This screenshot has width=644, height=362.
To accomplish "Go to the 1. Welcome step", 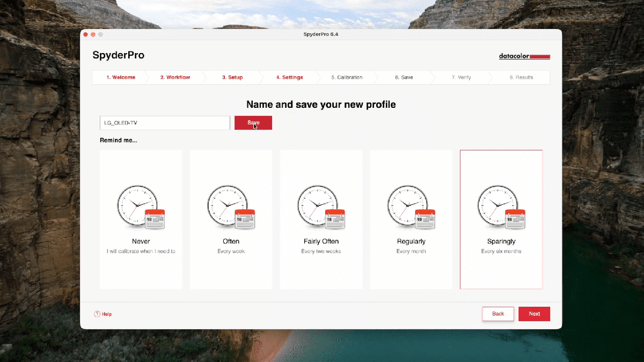I will coord(121,78).
